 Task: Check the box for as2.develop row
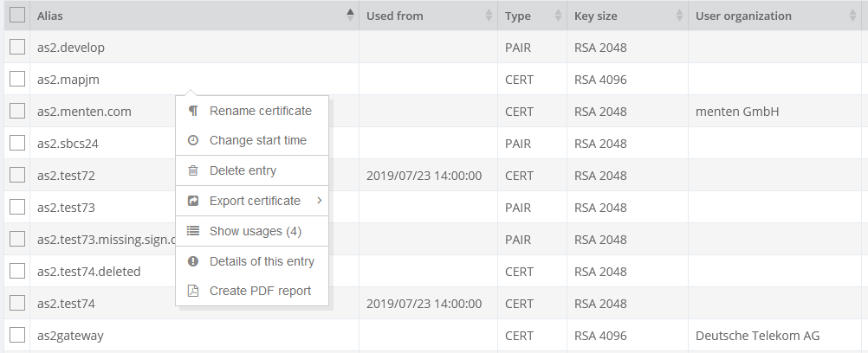[x=16, y=48]
